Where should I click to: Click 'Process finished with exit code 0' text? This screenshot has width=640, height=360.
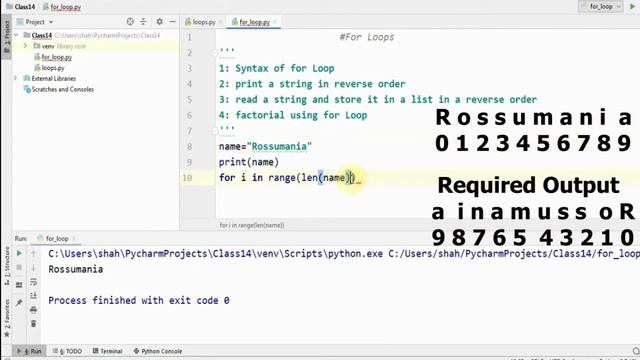pos(139,300)
